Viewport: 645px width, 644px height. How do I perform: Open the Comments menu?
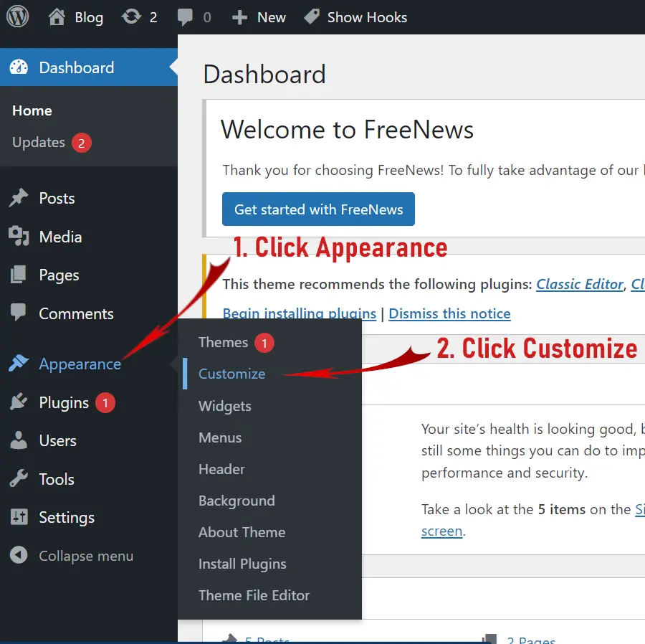tap(76, 314)
